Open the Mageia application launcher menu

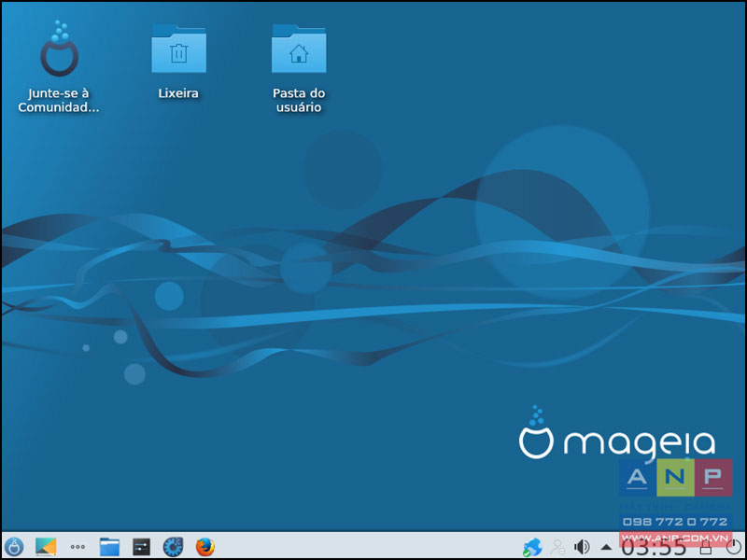pos(14,547)
